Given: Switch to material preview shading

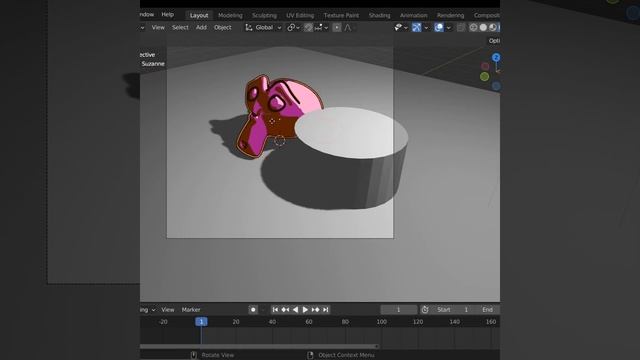Looking at the screenshot, I should [x=493, y=27].
